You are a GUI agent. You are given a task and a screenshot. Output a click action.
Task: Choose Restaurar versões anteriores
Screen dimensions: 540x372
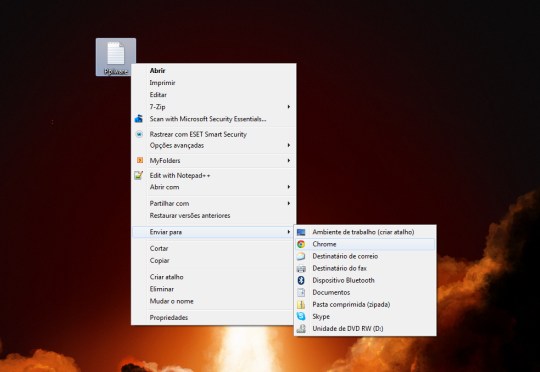click(x=214, y=216)
